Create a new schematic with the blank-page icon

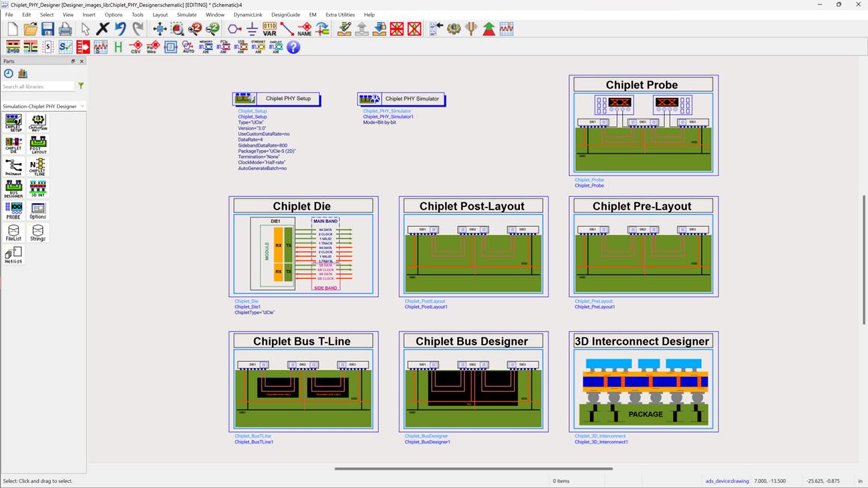click(12, 29)
